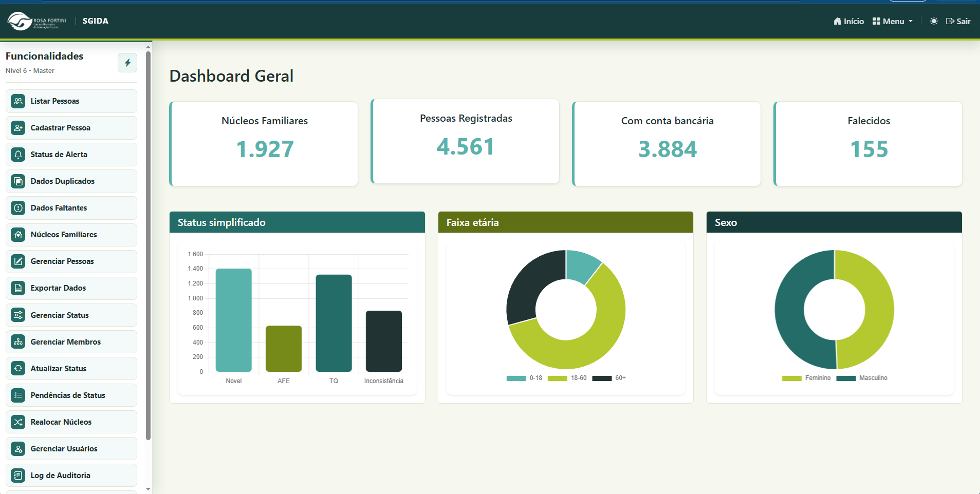Image resolution: width=980 pixels, height=494 pixels.
Task: Open the Menu dropdown in the navbar
Action: pos(893,21)
